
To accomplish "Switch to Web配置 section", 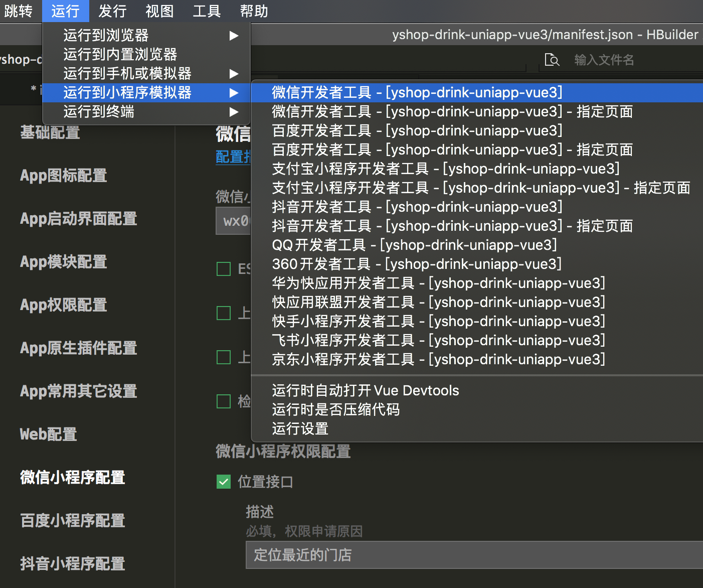I will point(49,434).
